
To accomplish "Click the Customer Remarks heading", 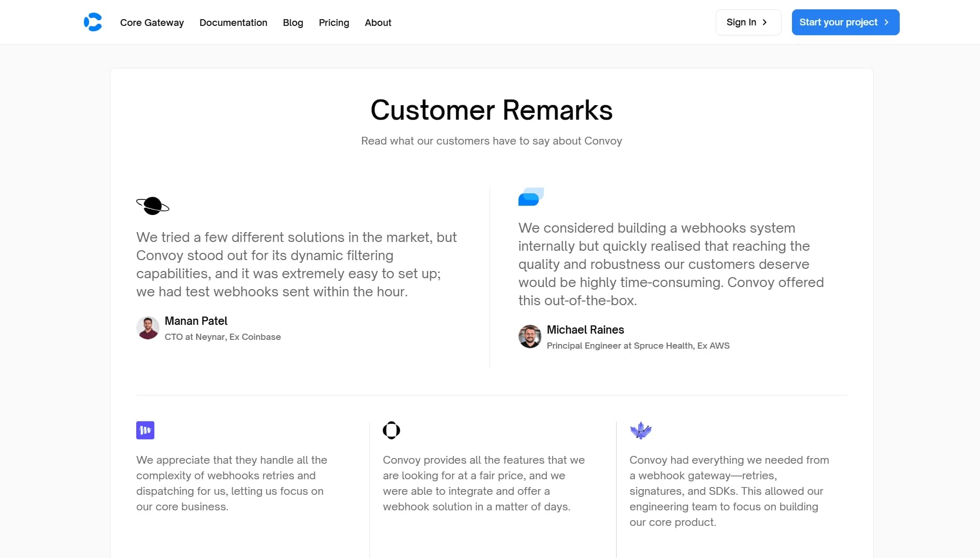I will click(491, 109).
